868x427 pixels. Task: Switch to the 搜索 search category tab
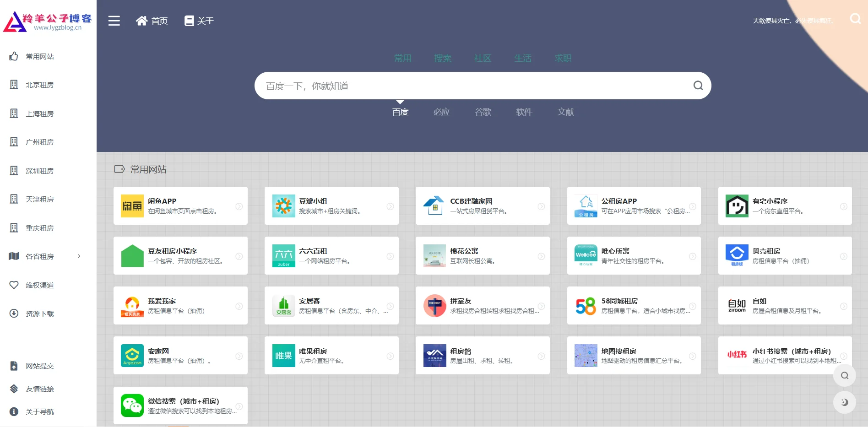(x=443, y=58)
